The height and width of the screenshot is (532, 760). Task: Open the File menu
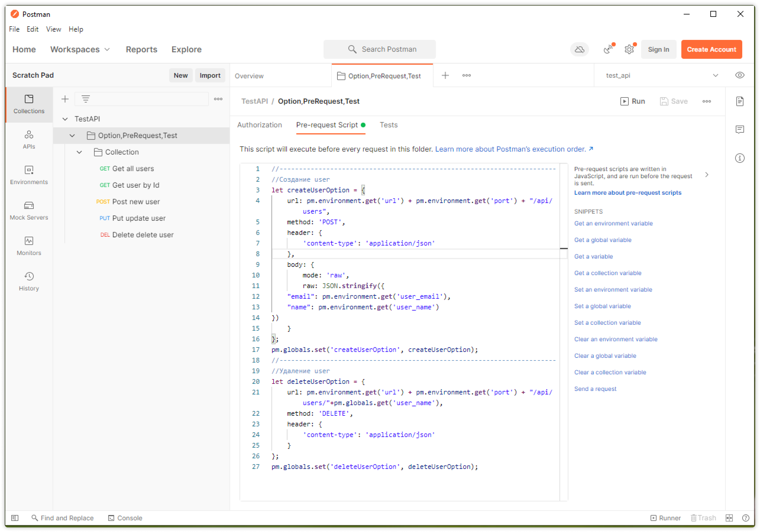coord(14,29)
